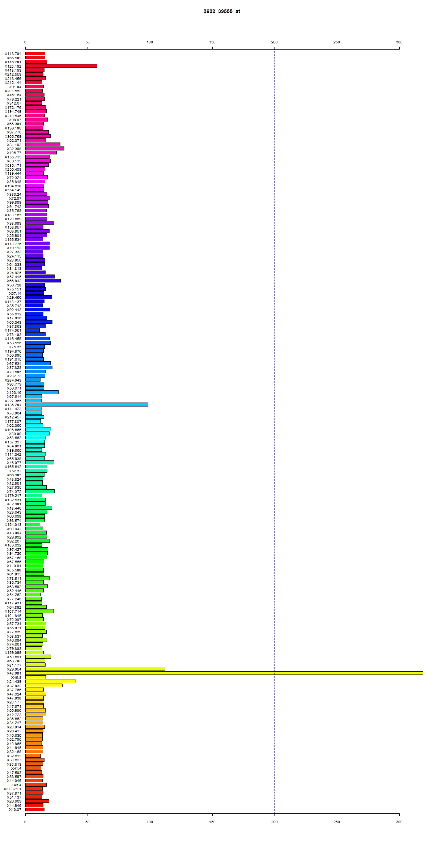This screenshot has height=868, width=434.
Task: Click the X46.077 row label
Action: [x=14, y=463]
